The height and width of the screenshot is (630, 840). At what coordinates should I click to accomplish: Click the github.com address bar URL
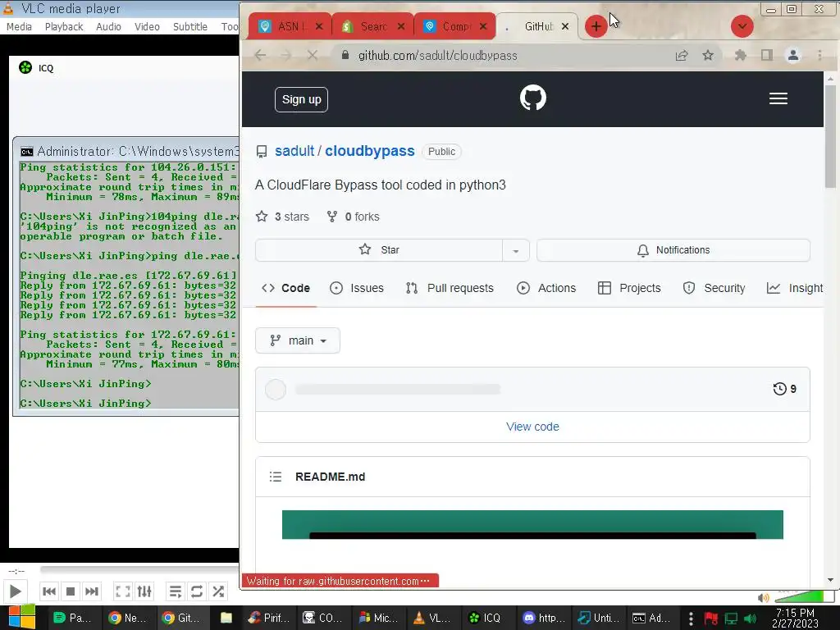pos(438,56)
